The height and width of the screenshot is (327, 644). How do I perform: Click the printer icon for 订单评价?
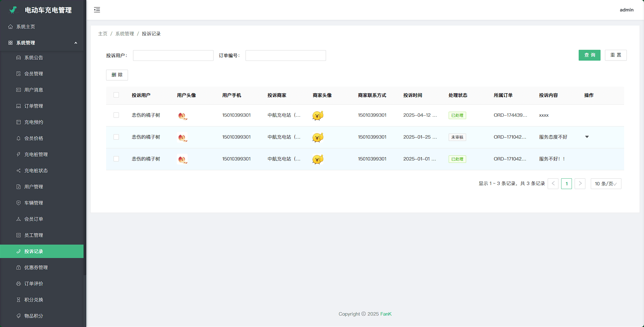click(19, 284)
